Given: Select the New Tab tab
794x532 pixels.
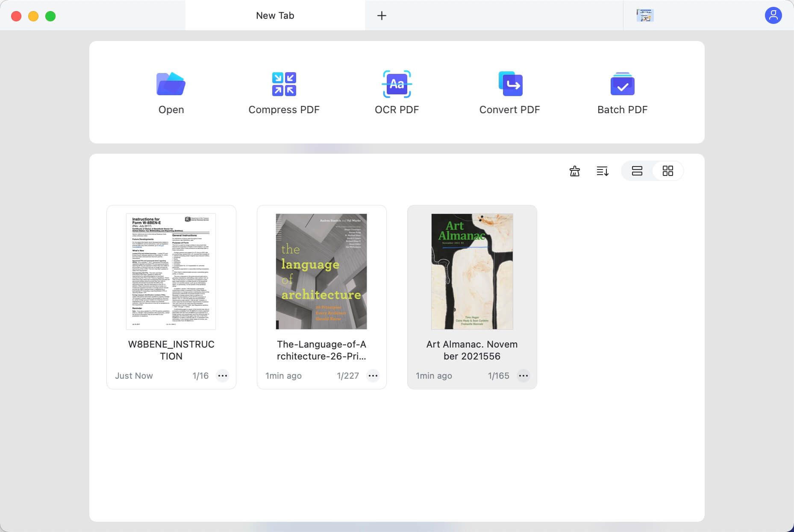Looking at the screenshot, I should [275, 15].
